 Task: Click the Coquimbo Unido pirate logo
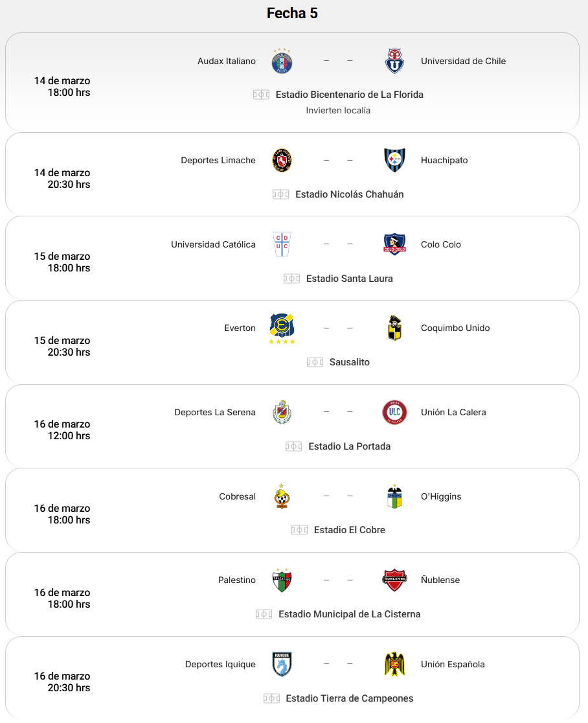[394, 328]
